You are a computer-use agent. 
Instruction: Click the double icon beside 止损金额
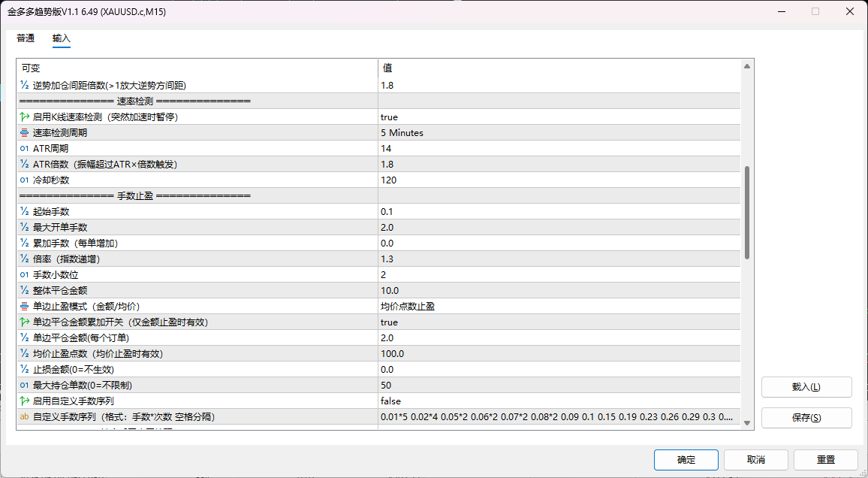tap(24, 370)
